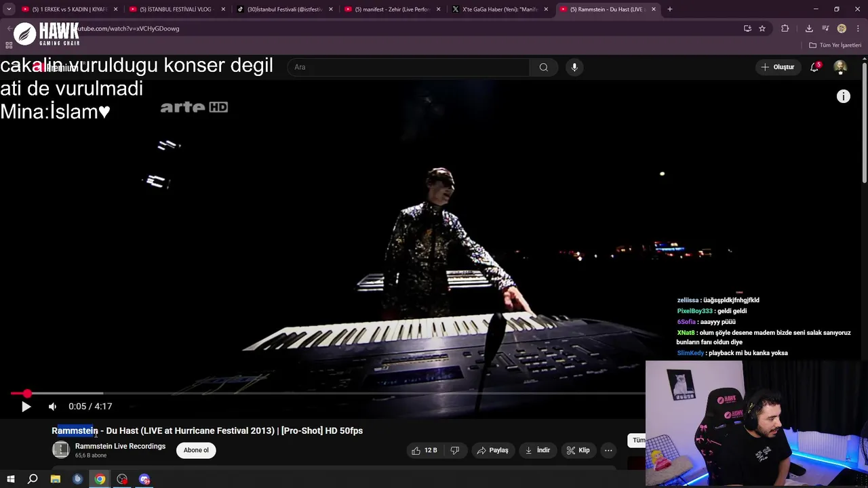
Task: Click the magnifier search button
Action: tap(543, 67)
